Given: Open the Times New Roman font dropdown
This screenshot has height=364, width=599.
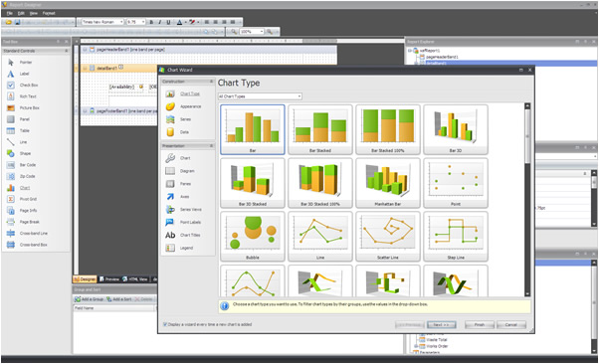Looking at the screenshot, I should tap(102, 22).
